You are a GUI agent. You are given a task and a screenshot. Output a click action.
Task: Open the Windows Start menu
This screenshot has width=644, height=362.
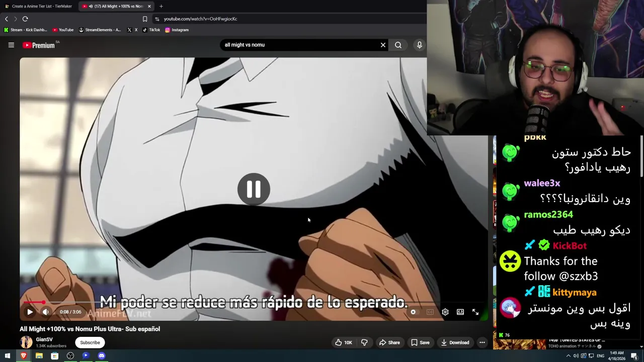[8, 356]
